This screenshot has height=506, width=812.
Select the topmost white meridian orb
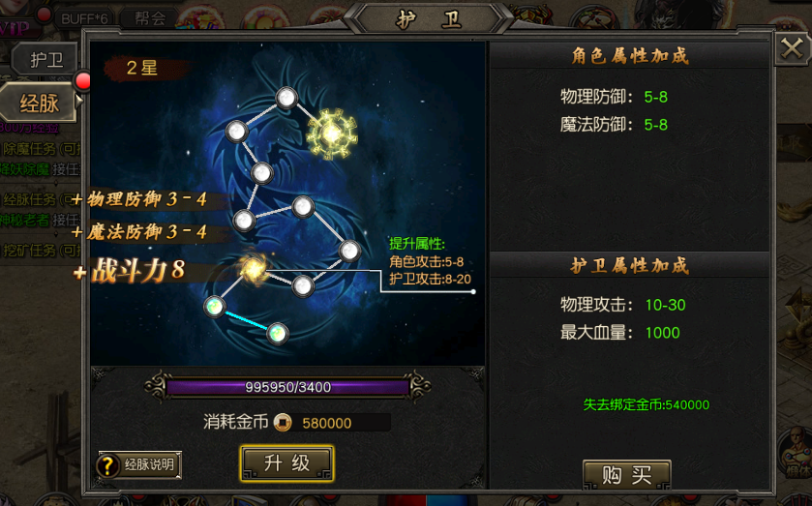pos(286,98)
